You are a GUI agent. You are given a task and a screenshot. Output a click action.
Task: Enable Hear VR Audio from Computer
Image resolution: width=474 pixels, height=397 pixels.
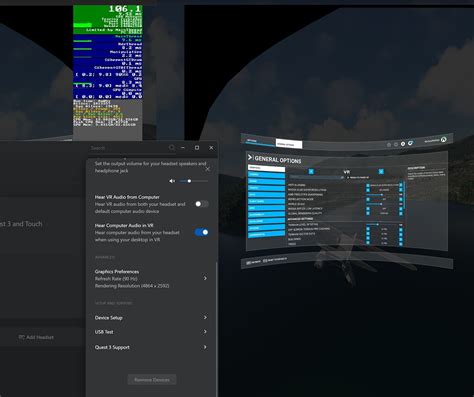pos(202,204)
